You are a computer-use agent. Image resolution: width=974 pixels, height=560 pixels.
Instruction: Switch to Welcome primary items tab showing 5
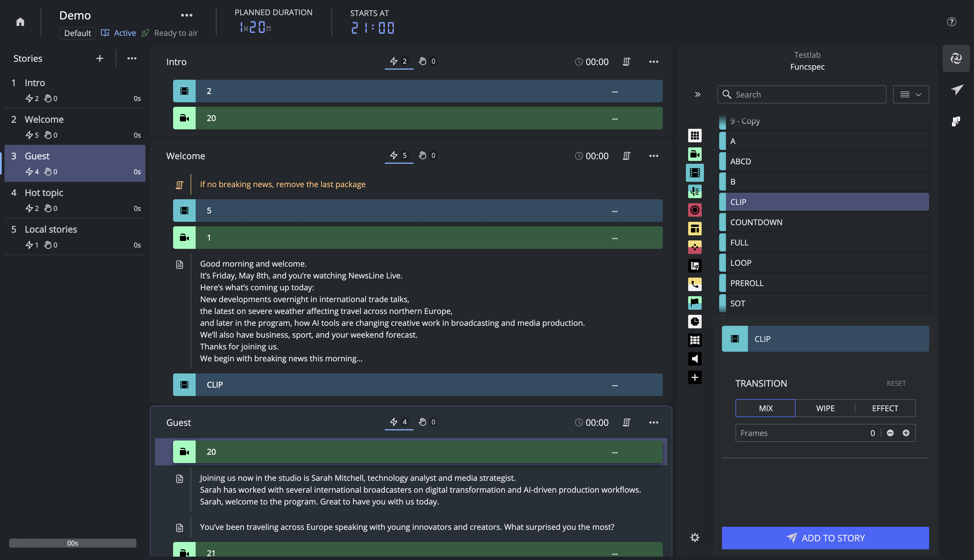click(x=399, y=155)
